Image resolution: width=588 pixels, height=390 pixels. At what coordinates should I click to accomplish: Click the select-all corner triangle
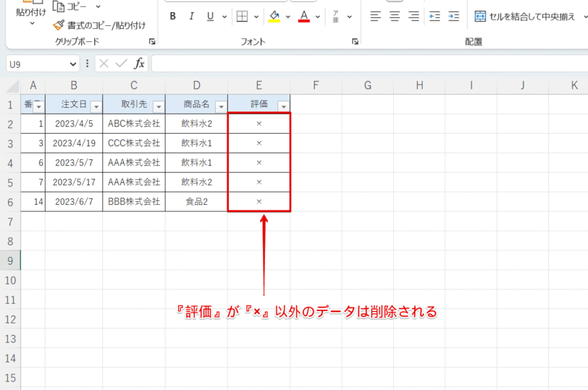click(12, 86)
